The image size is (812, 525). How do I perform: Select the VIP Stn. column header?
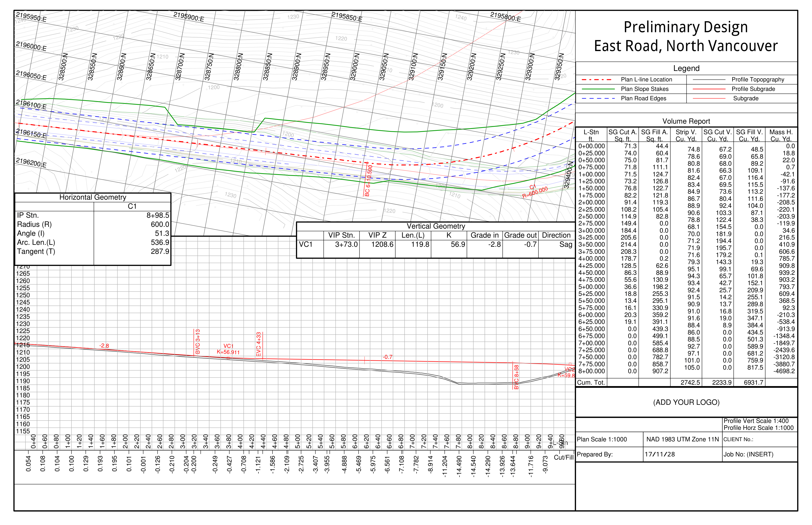[x=341, y=235]
